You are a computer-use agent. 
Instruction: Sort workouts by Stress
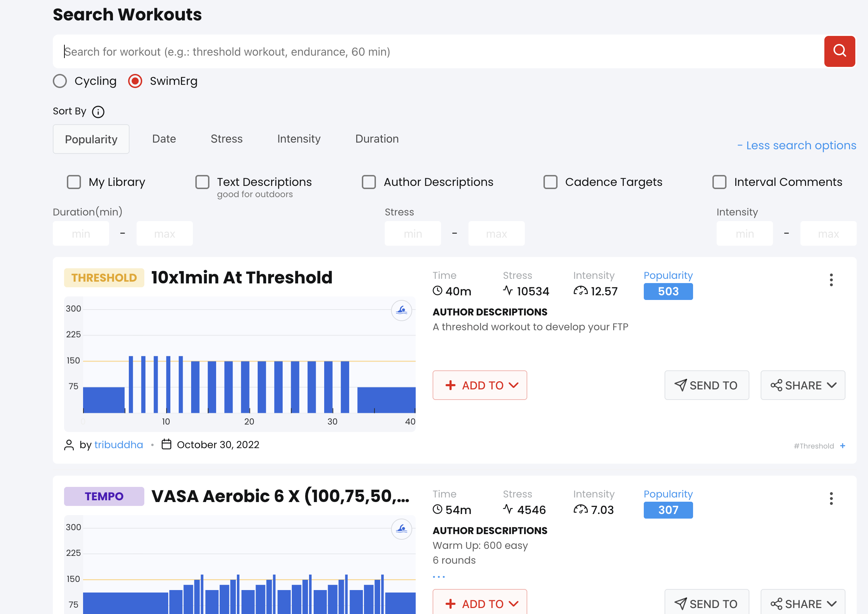click(226, 139)
